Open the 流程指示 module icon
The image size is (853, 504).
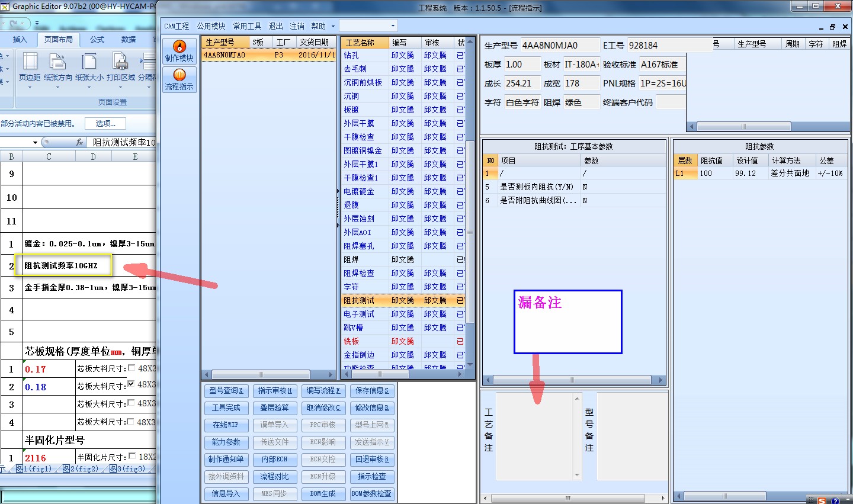(x=179, y=79)
